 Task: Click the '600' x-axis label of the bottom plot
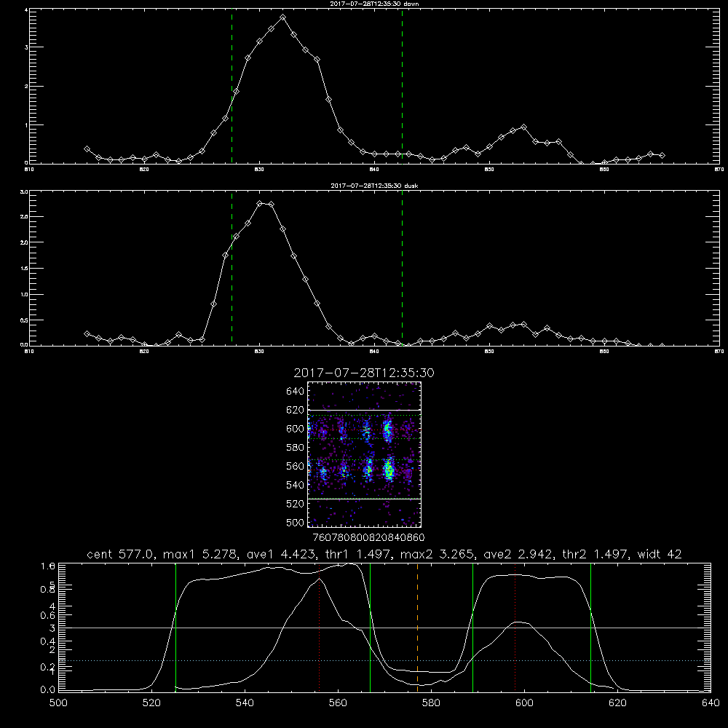[x=524, y=703]
